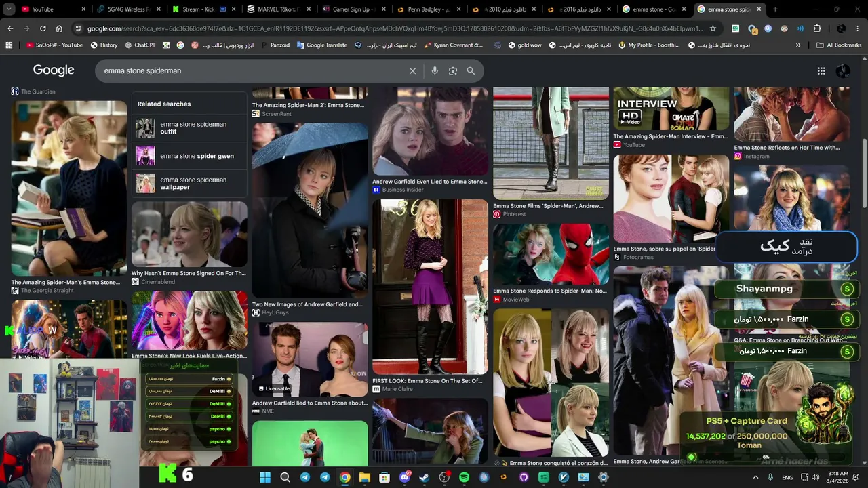The height and width of the screenshot is (488, 868).
Task: Open File Explorer from the taskbar
Action: pyautogui.click(x=365, y=477)
